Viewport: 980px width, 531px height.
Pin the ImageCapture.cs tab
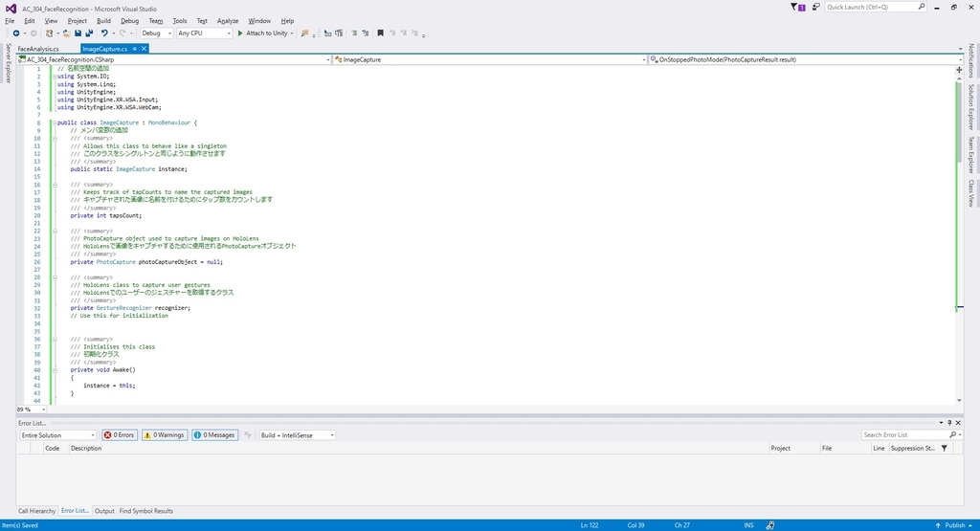pyautogui.click(x=134, y=49)
